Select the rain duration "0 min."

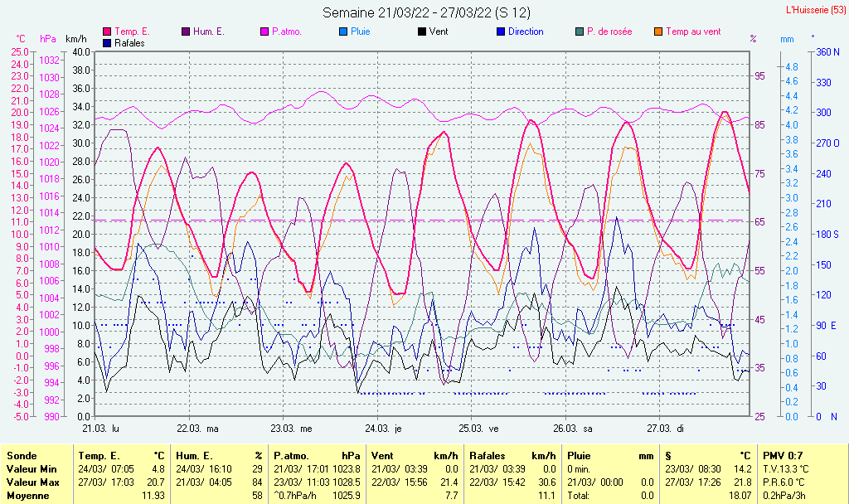tap(579, 469)
